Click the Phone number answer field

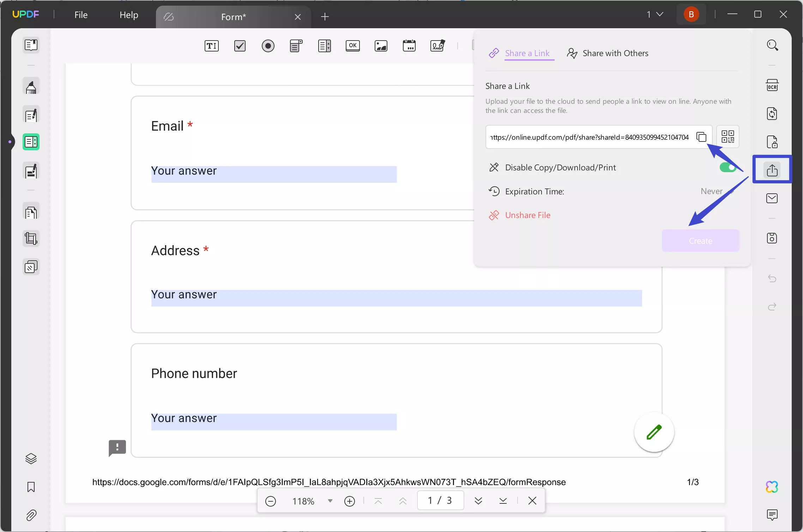(x=274, y=422)
